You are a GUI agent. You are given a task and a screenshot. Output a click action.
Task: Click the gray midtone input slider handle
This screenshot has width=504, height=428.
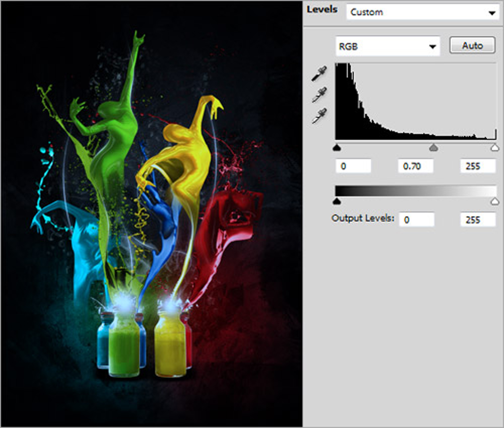pos(434,148)
